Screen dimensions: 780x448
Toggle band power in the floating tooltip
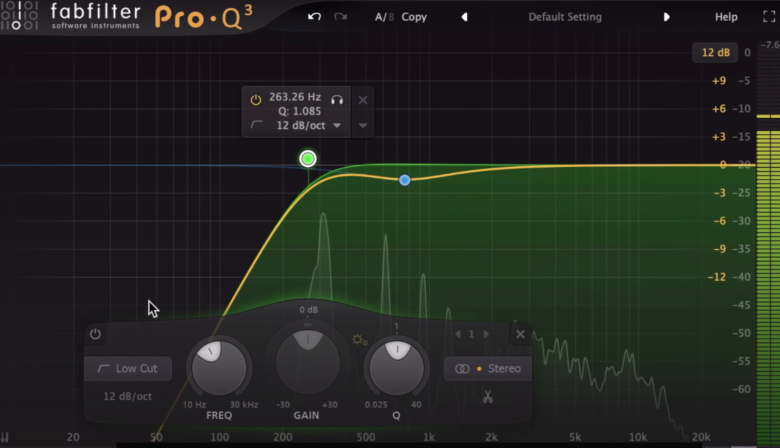[256, 99]
